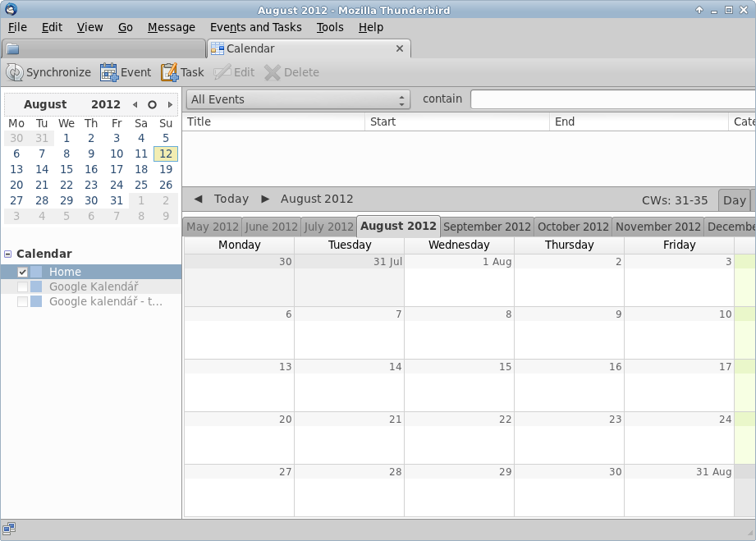Select the Home calendar row

(x=91, y=272)
